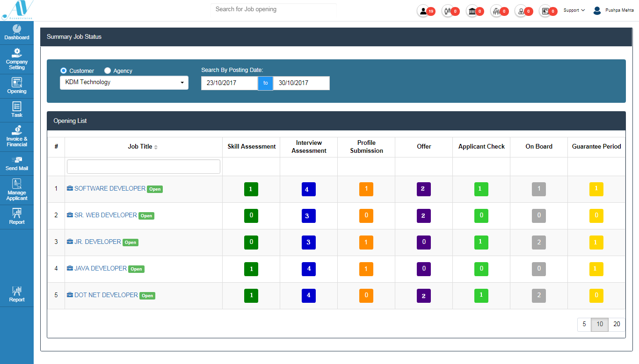
Task: Click JR. DEVELOPER's Applicant Check count
Action: tap(481, 243)
